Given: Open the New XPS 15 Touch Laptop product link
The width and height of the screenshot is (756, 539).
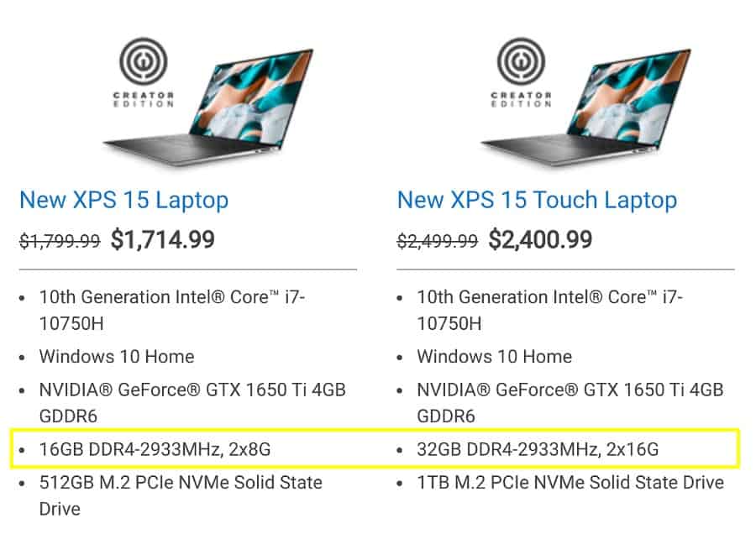Looking at the screenshot, I should click(x=537, y=200).
